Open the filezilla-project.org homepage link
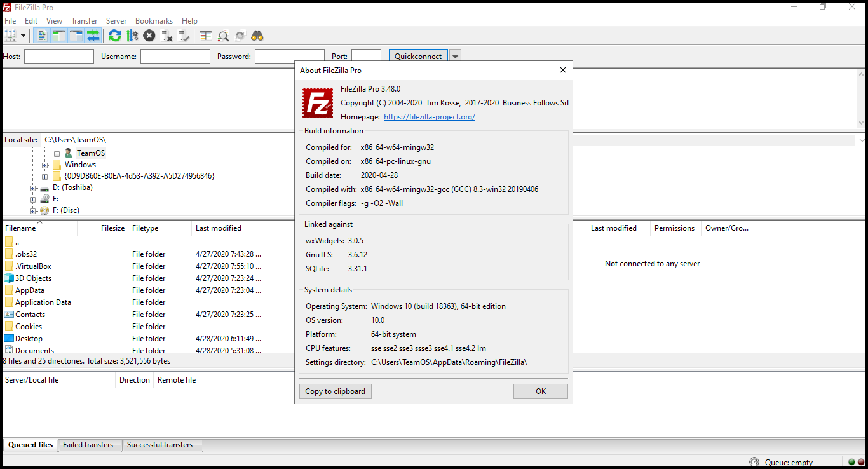The height and width of the screenshot is (469, 868). click(x=430, y=117)
